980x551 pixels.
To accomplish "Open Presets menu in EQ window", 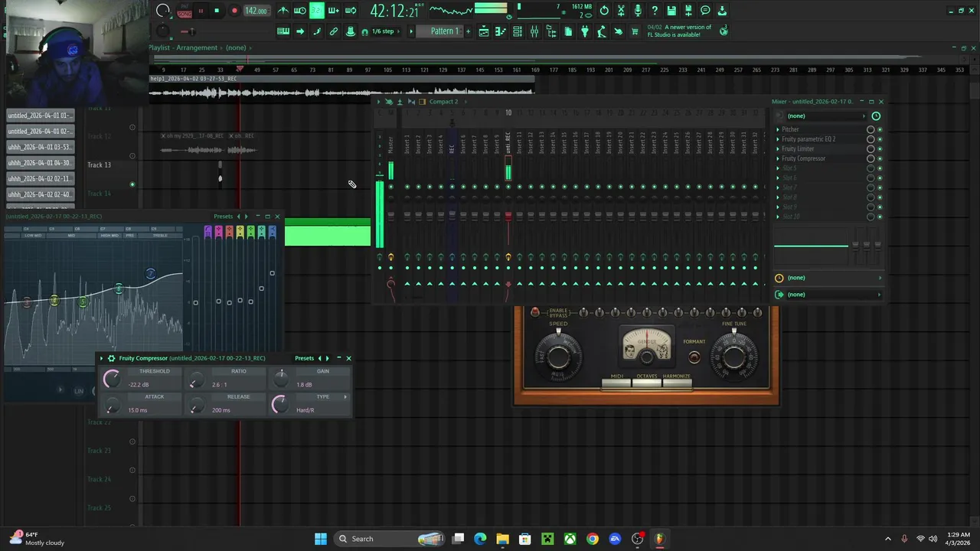I will pos(223,217).
